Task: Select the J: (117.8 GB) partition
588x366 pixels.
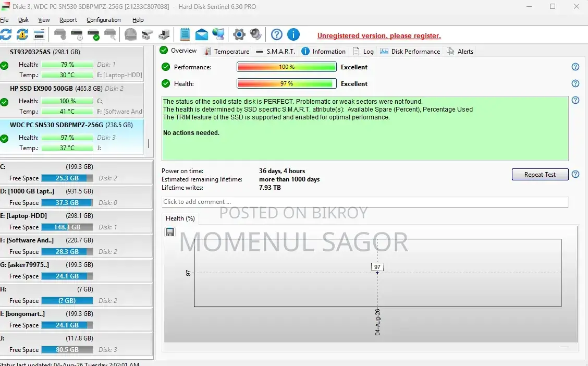Action: point(76,344)
